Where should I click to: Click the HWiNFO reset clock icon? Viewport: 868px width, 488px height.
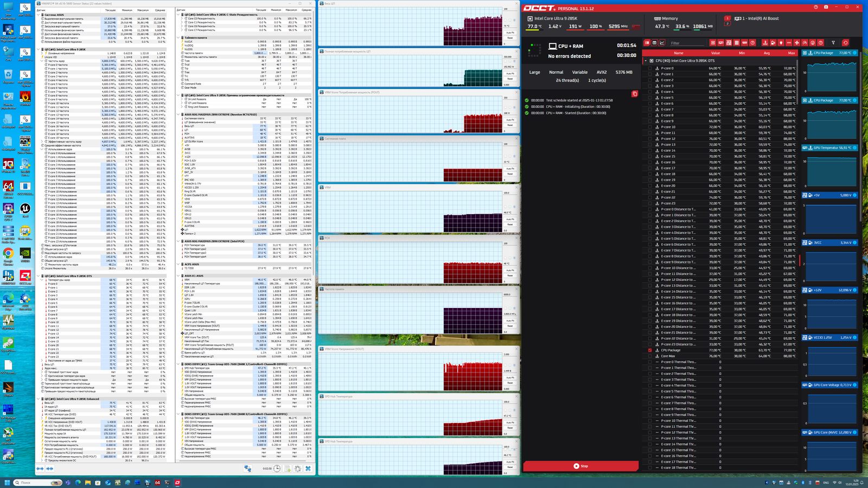[x=277, y=468]
